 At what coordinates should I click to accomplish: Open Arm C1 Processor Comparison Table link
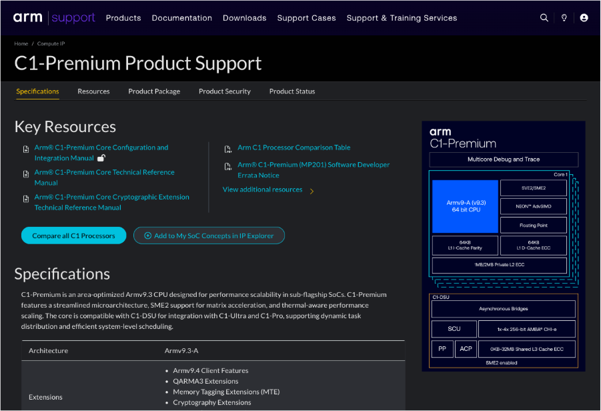tap(294, 147)
